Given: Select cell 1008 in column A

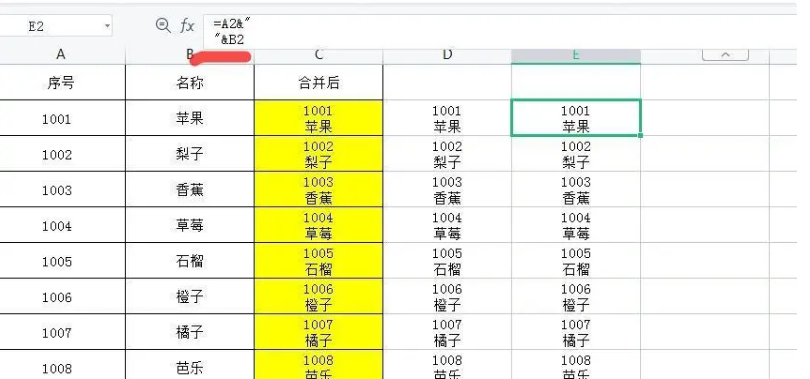Looking at the screenshot, I should pos(61,365).
